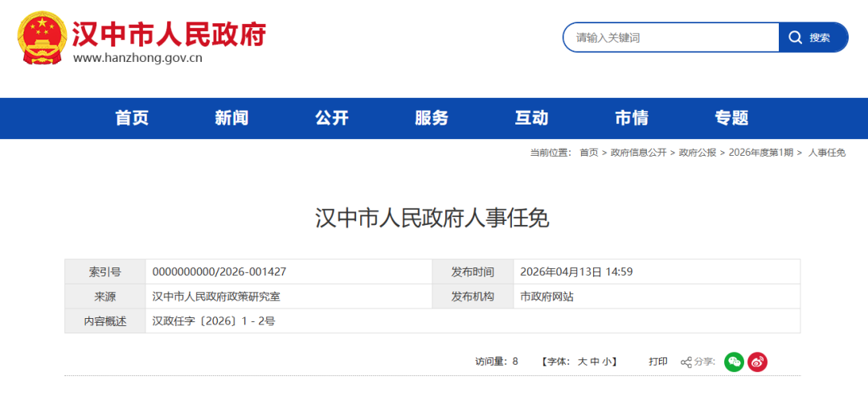Open 首页 in navigation bar
868x396 pixels.
pos(132,118)
